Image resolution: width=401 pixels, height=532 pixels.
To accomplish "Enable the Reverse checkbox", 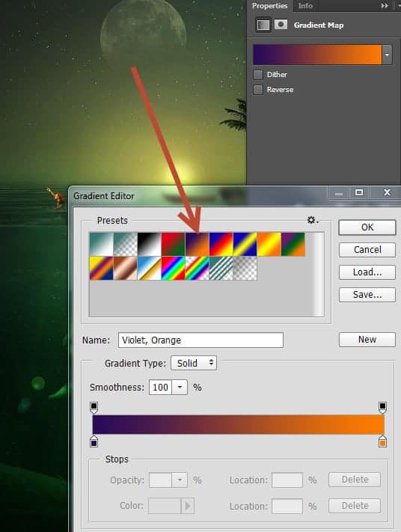I will (258, 90).
